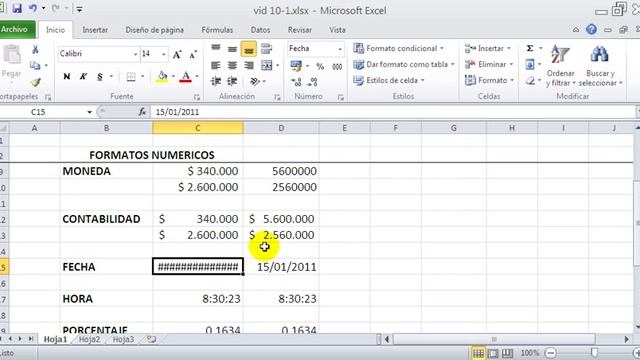Viewport: 640px width, 360px height.
Task: Align cell text left
Action: pyautogui.click(x=216, y=65)
